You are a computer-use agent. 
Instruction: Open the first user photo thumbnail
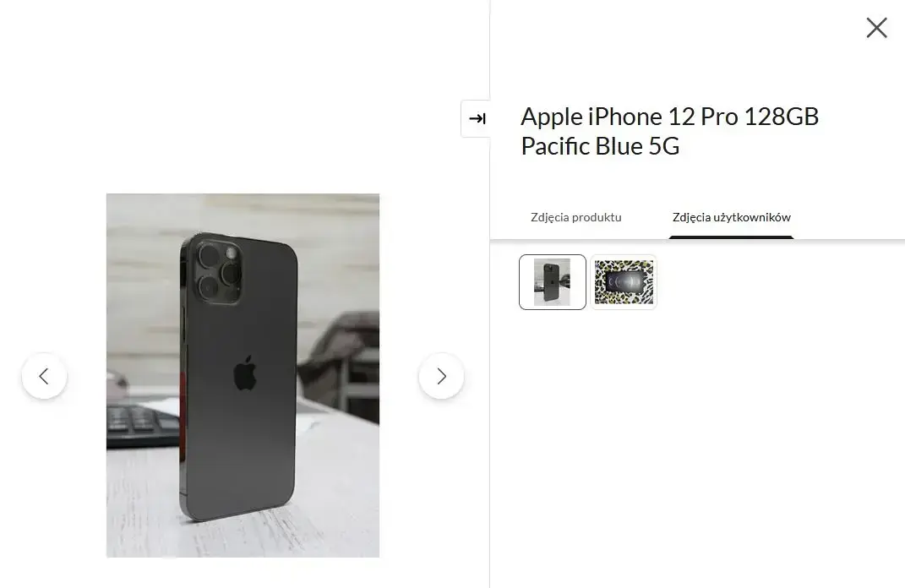pos(553,282)
